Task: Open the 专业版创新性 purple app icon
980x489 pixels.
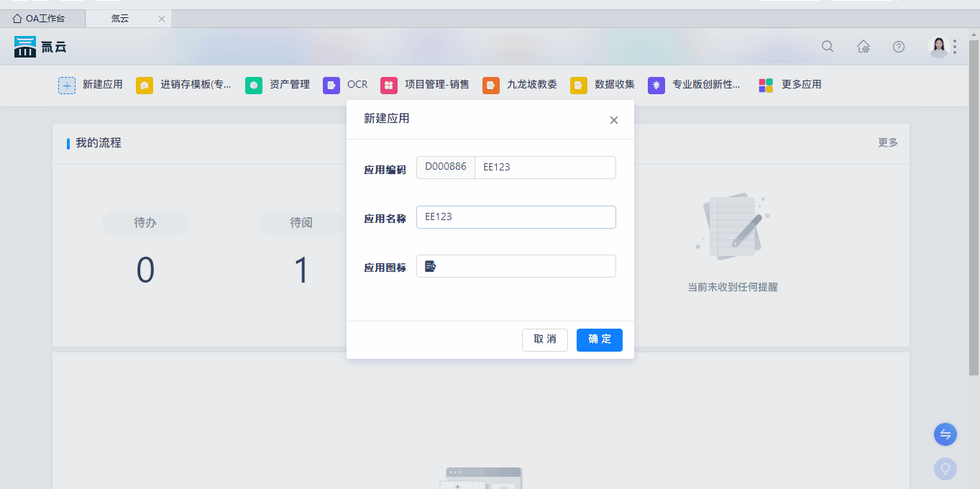Action: [x=656, y=86]
